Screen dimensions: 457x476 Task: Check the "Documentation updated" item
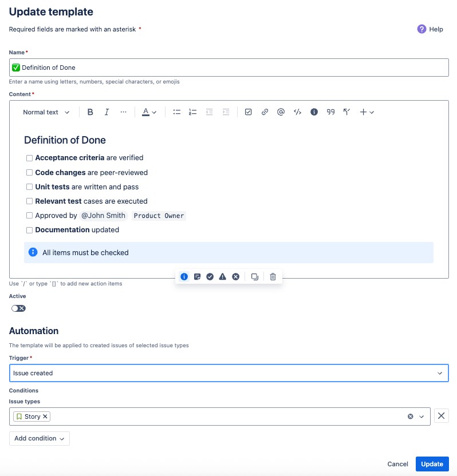click(29, 230)
